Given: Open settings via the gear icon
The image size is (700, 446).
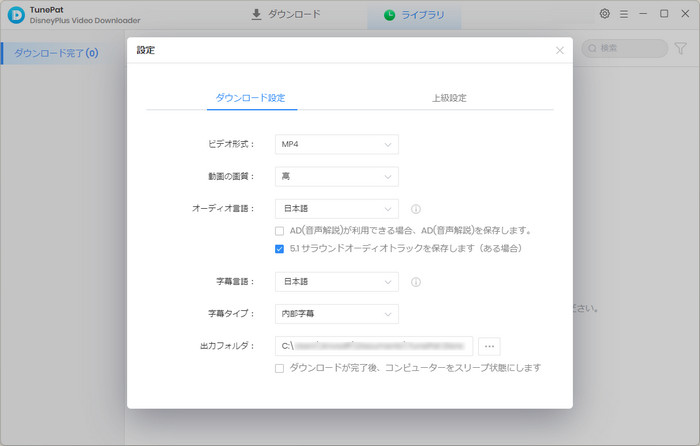Looking at the screenshot, I should (x=604, y=14).
